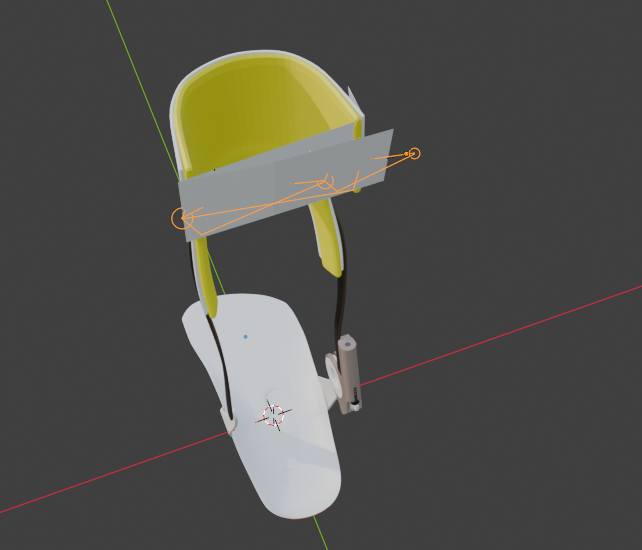Click orange half-circle in middle of strap
This screenshot has width=642, height=550.
click(326, 181)
